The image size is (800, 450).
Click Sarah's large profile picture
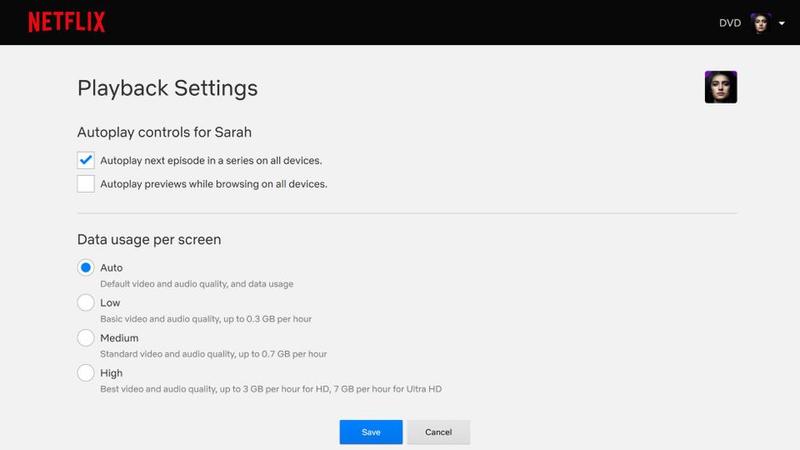pos(720,87)
